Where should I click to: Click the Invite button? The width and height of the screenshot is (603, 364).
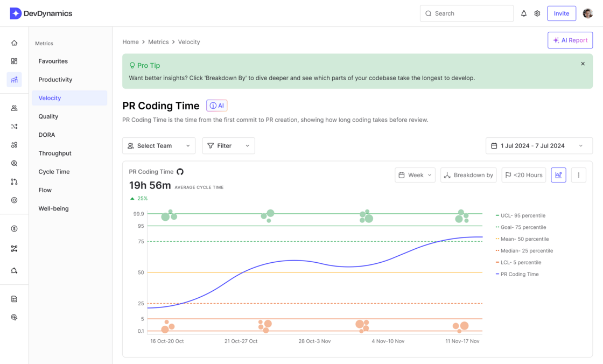(x=562, y=13)
